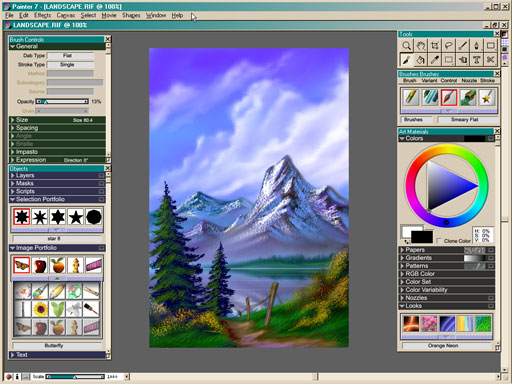The width and height of the screenshot is (512, 384).
Task: Pick the thin 8-point asterisk selection shape
Action: pos(40,217)
